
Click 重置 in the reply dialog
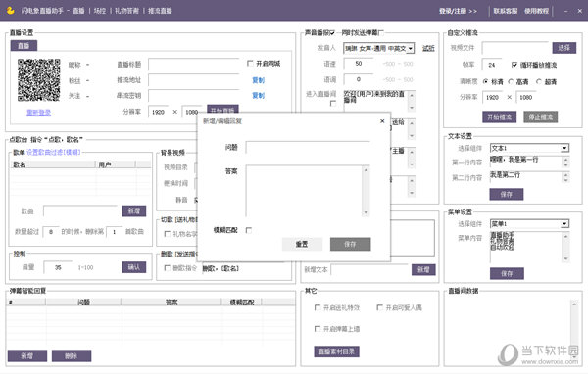tap(302, 244)
